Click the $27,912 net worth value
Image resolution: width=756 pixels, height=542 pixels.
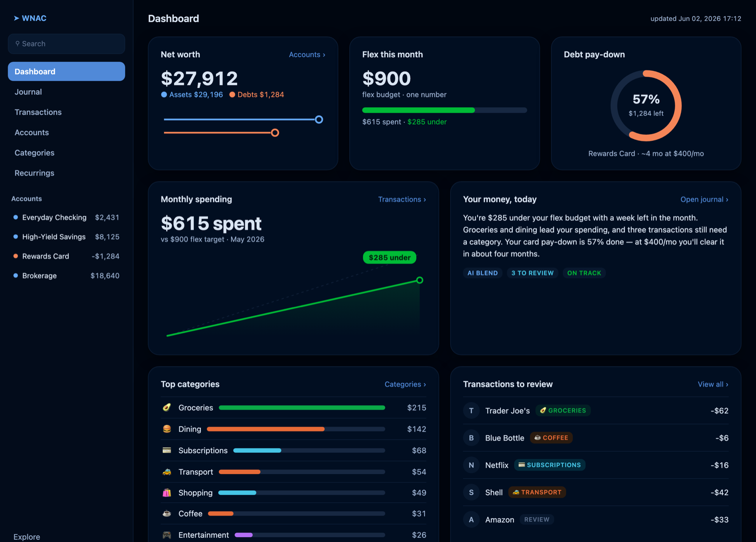pyautogui.click(x=199, y=78)
